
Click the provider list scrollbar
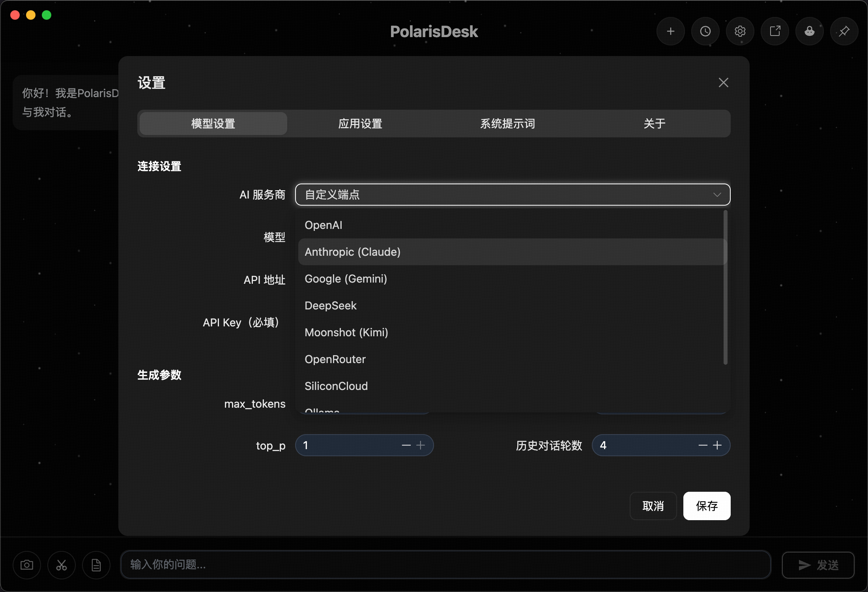click(x=725, y=287)
